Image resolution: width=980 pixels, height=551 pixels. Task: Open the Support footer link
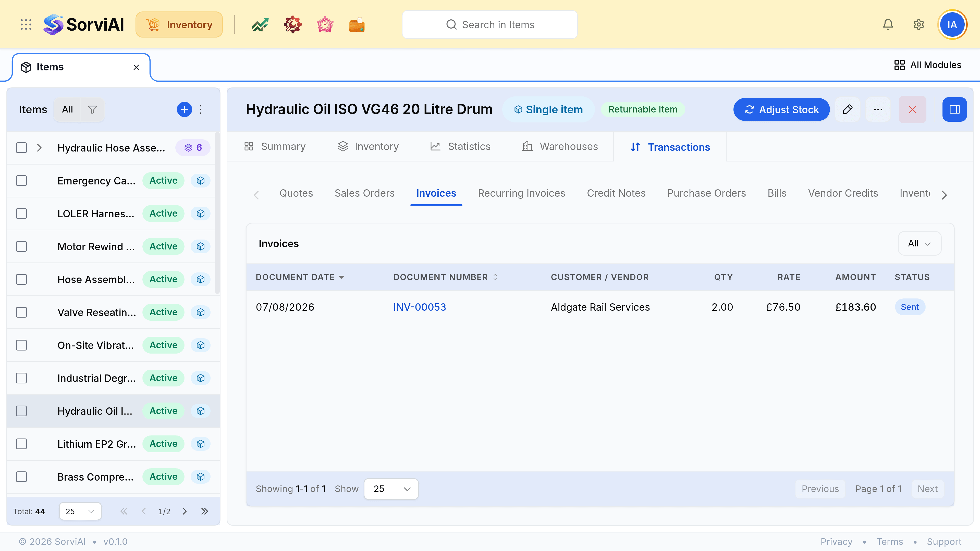944,542
